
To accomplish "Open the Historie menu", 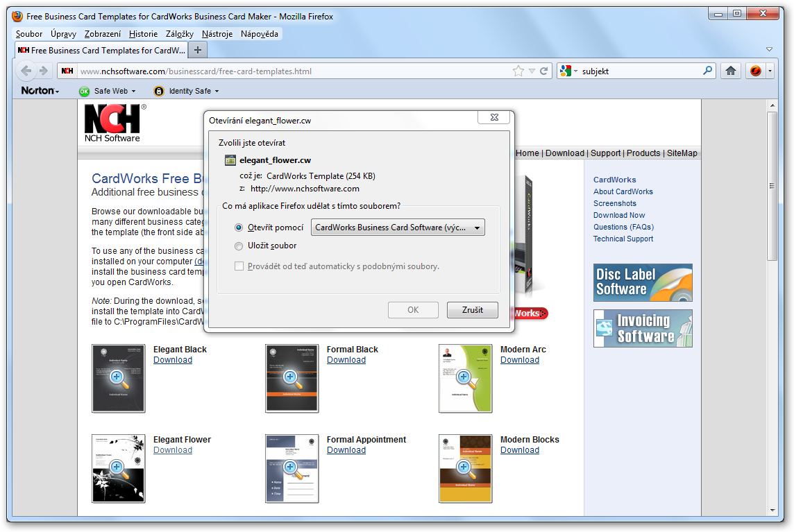I will click(143, 34).
